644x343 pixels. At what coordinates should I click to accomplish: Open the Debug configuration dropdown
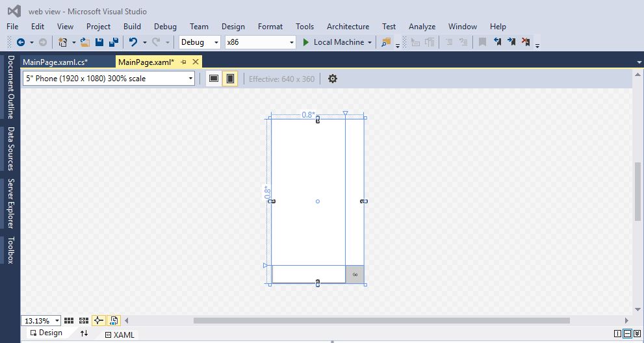(x=200, y=42)
